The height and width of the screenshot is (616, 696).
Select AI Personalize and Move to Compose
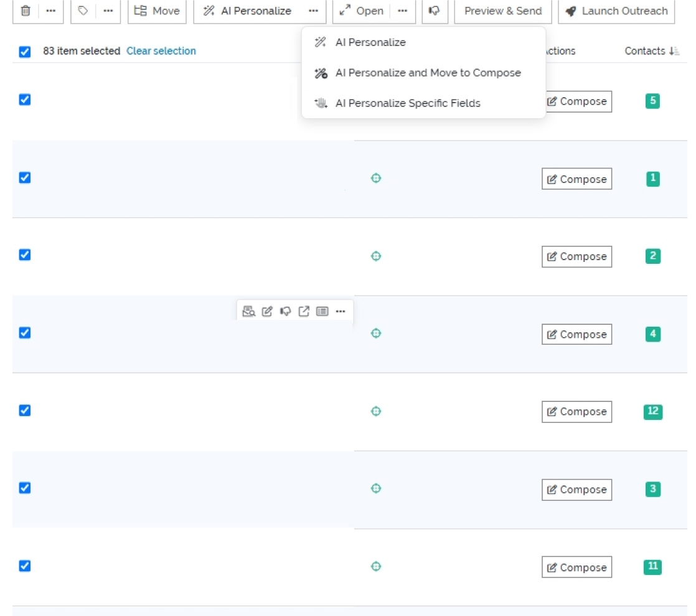pyautogui.click(x=428, y=73)
